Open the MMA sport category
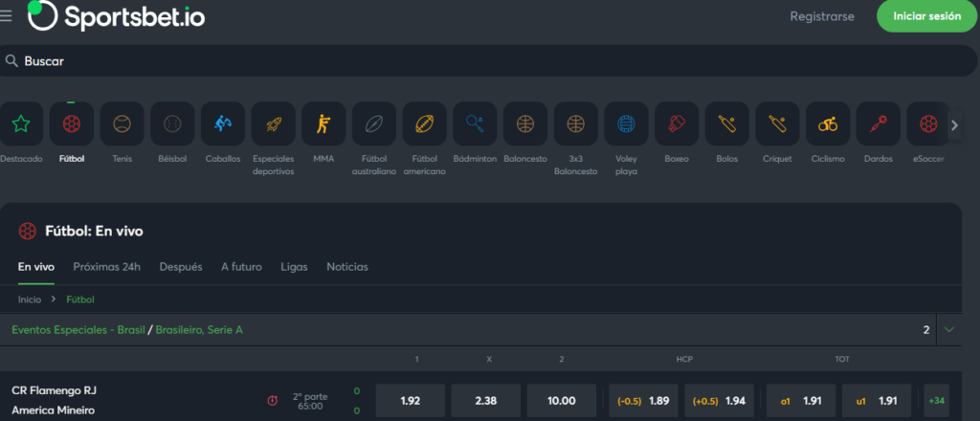This screenshot has width=980, height=421. coord(323,124)
